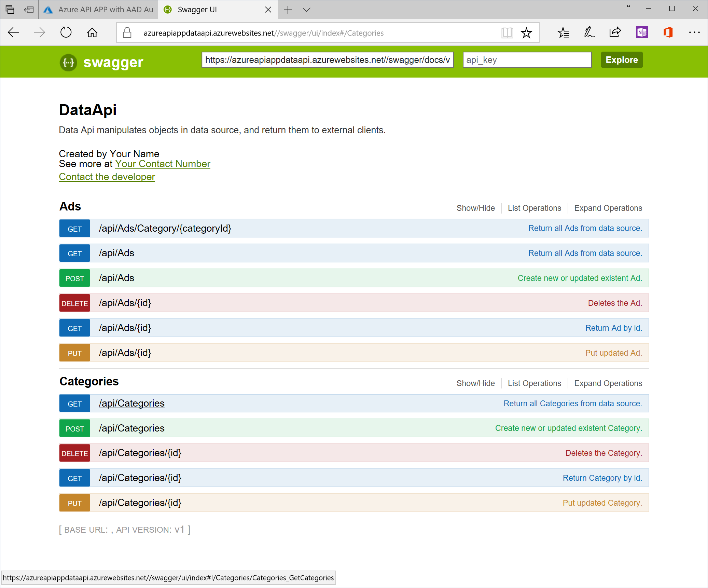Go to the home page icon
708x588 pixels.
coord(92,33)
